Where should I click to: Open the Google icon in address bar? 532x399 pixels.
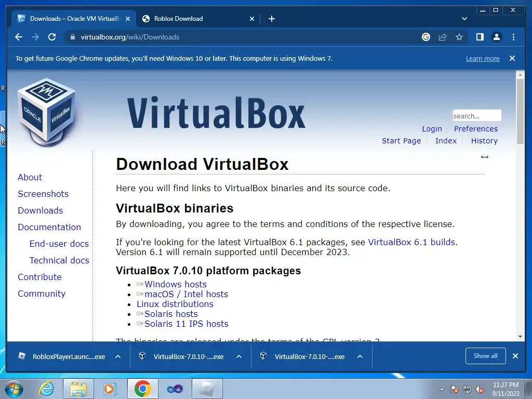[x=426, y=37]
